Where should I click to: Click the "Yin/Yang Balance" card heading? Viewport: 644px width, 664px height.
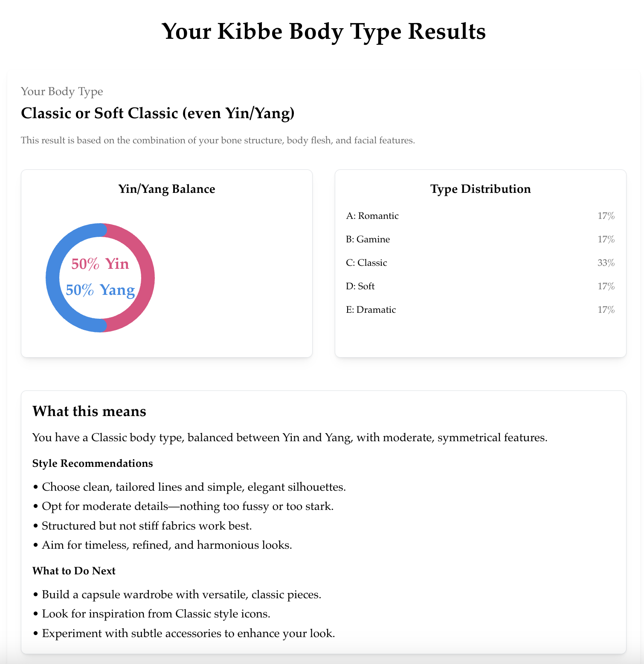(x=167, y=189)
